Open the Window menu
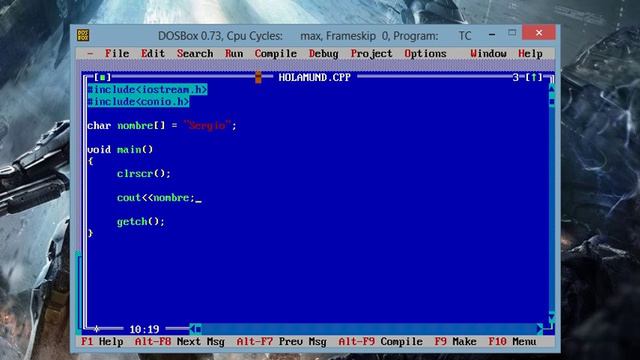 [488, 53]
